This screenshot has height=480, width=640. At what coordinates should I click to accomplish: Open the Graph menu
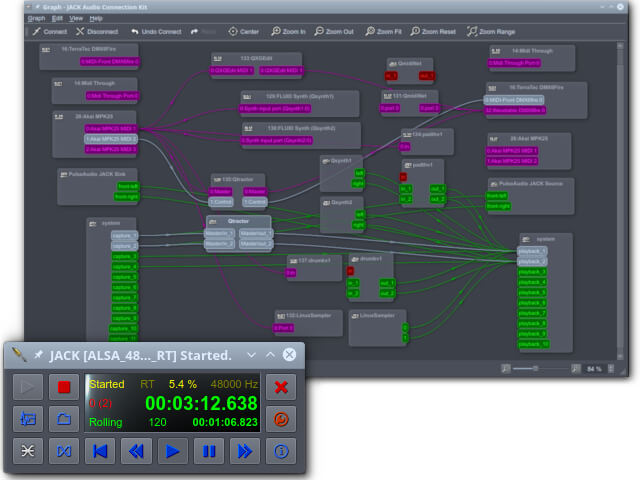(36, 18)
